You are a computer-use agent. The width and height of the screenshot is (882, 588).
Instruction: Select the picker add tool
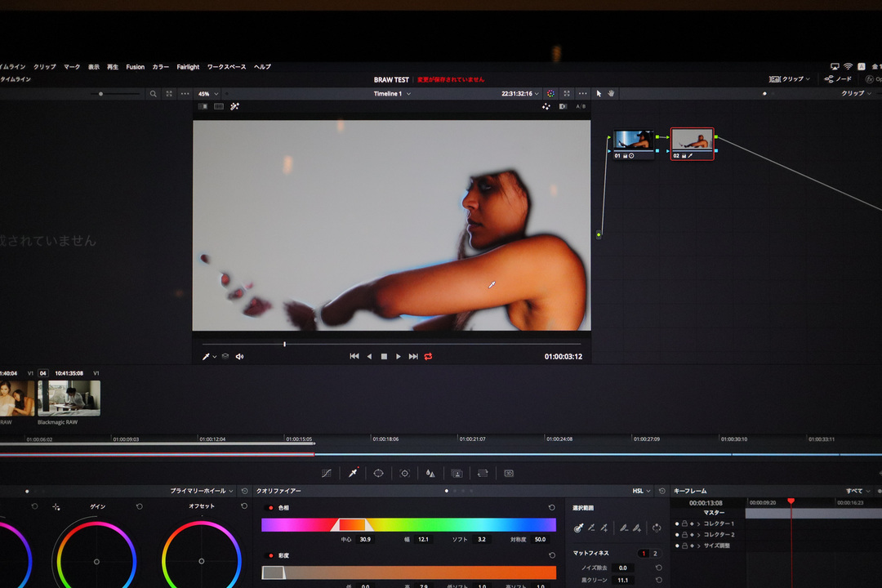click(604, 528)
